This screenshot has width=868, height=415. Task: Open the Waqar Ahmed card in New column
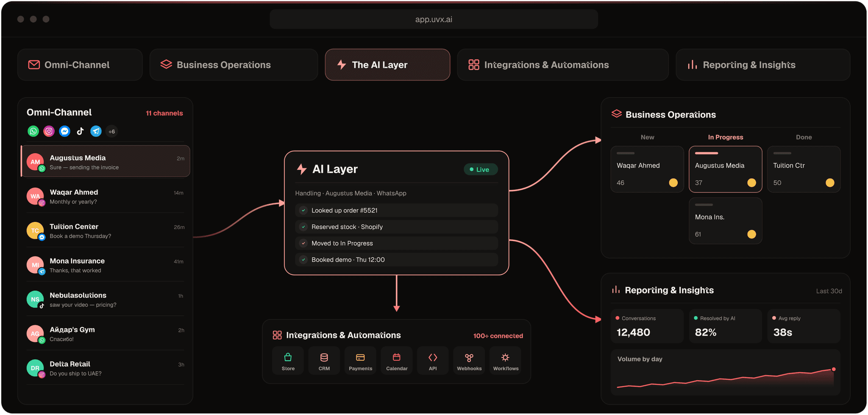coord(647,169)
